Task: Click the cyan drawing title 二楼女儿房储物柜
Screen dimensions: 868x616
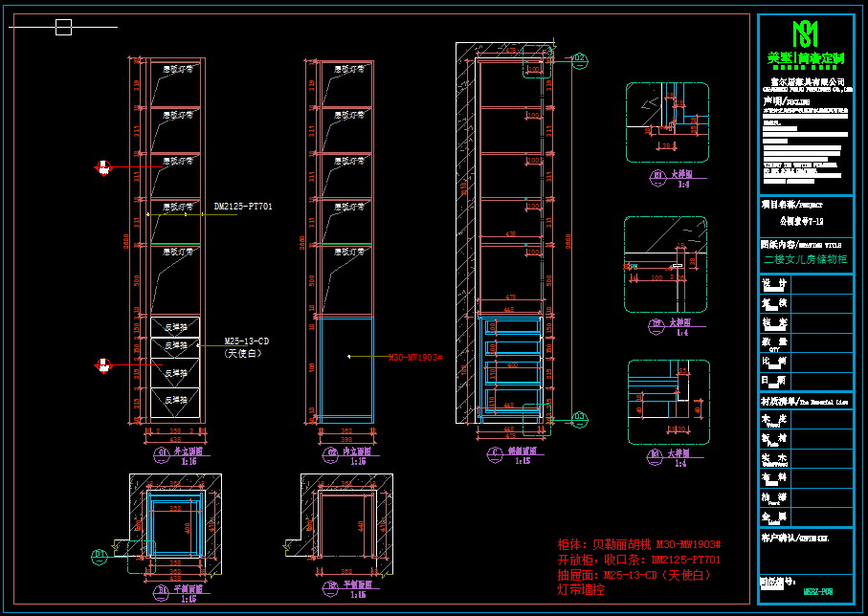Action: (805, 259)
